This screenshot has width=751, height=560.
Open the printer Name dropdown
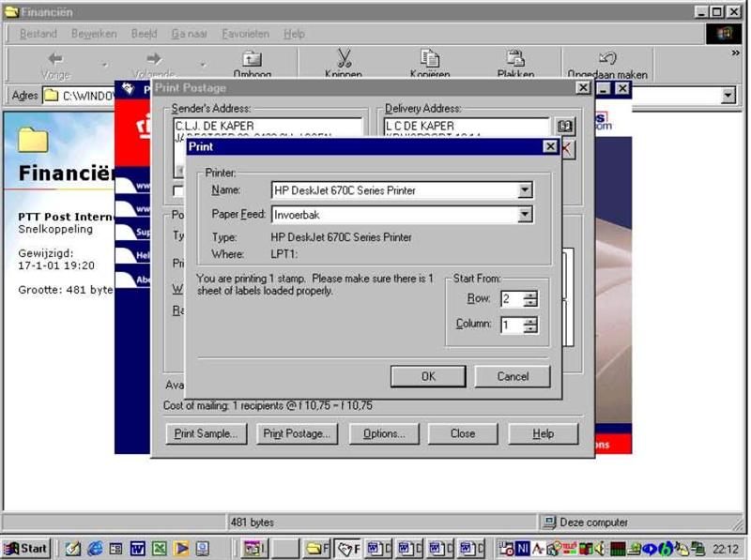(525, 190)
